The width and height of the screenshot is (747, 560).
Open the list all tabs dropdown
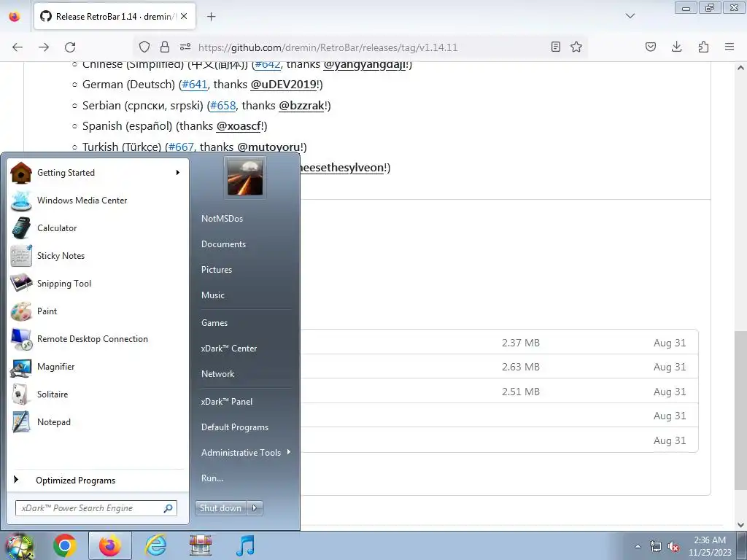630,16
